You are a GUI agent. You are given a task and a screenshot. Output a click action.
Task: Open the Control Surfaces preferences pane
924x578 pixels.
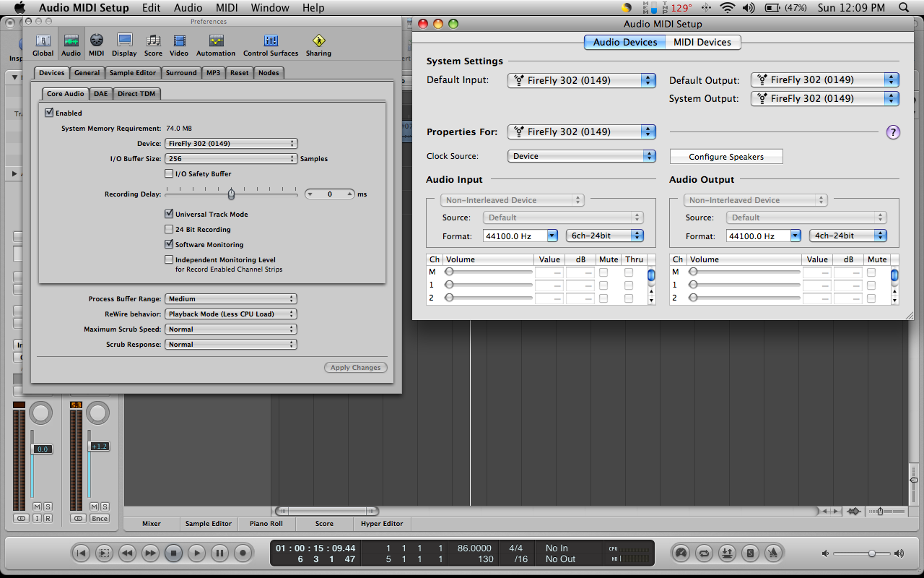point(271,45)
